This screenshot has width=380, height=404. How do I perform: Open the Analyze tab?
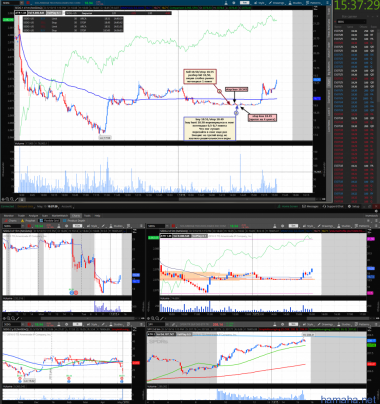[33, 216]
